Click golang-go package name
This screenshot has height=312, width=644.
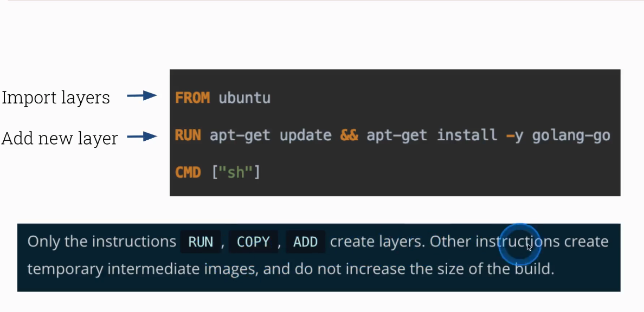click(x=571, y=135)
